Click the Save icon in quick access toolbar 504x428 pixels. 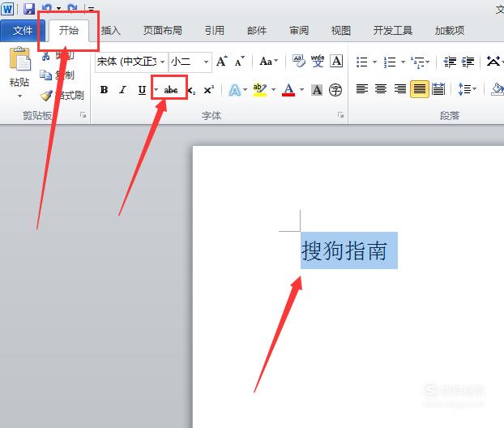coord(29,9)
